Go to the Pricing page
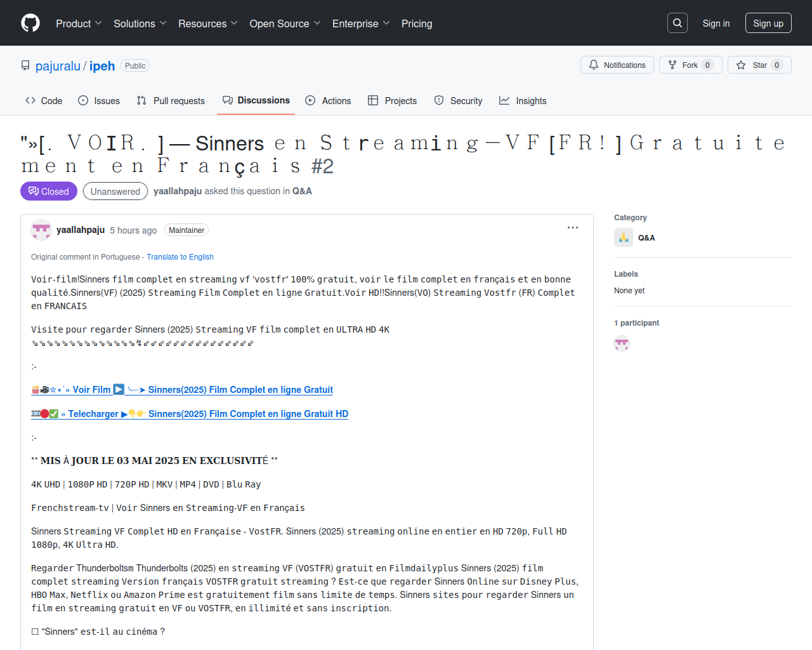This screenshot has height=650, width=812. click(x=417, y=23)
